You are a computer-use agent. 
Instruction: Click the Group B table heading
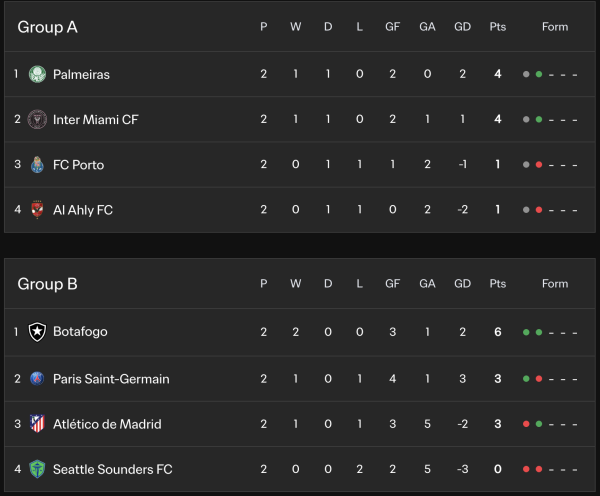47,284
